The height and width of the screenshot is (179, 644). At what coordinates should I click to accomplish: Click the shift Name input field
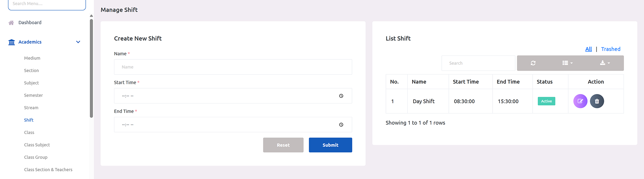233,67
